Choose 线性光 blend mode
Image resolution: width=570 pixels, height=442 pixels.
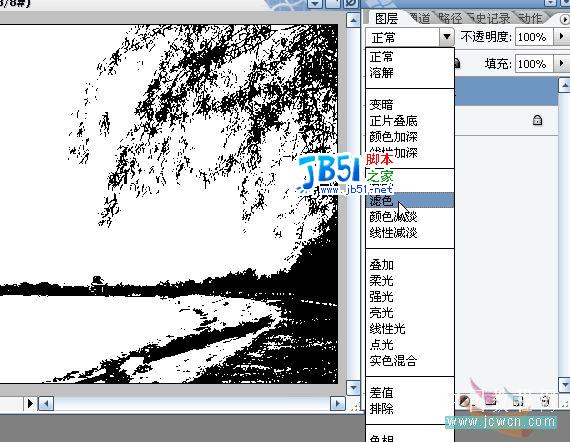[410, 329]
